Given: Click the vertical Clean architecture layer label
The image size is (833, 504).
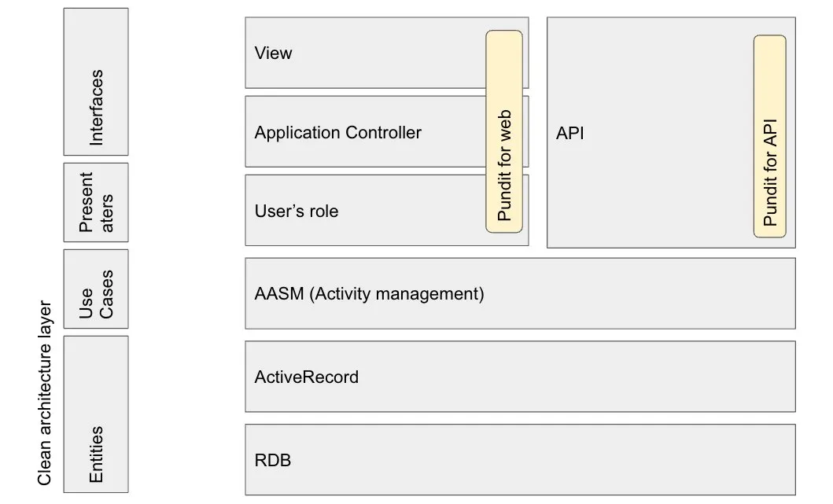Looking at the screenshot, I should [45, 392].
